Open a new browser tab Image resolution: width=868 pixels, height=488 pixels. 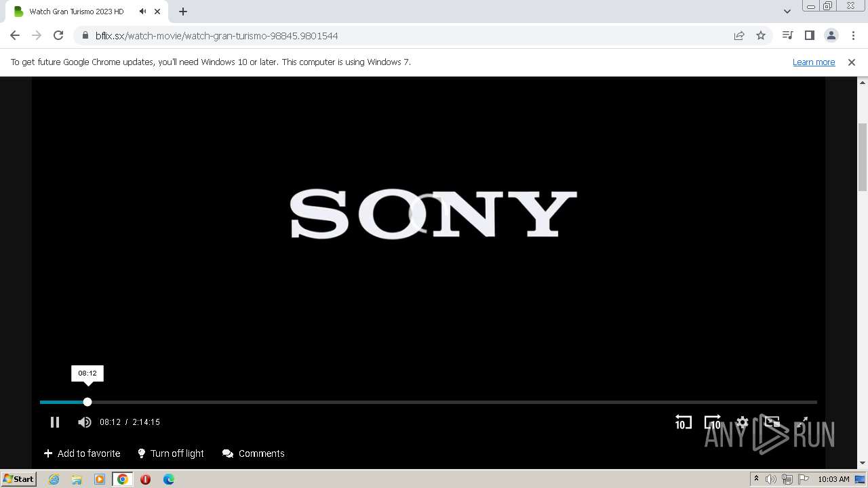click(183, 12)
